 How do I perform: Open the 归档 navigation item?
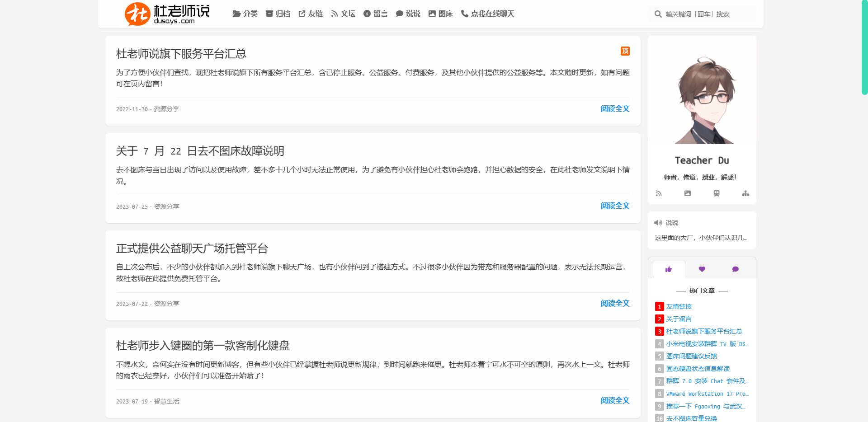click(278, 14)
